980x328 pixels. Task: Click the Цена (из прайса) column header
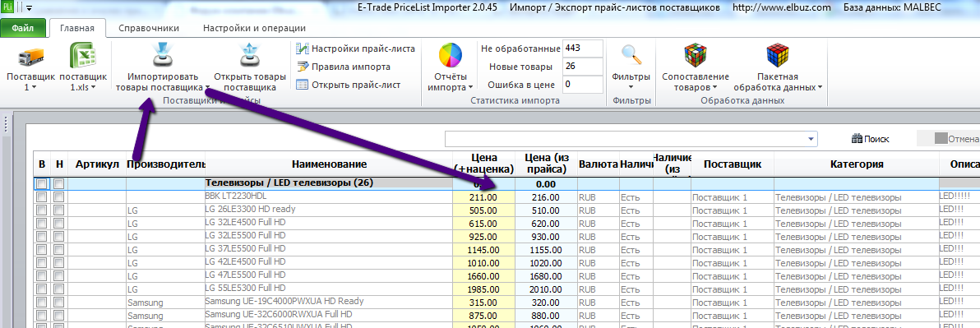pyautogui.click(x=546, y=164)
